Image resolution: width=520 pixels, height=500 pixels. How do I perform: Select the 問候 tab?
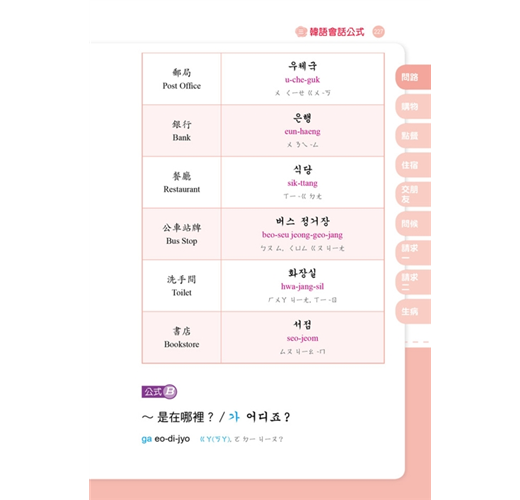(413, 224)
